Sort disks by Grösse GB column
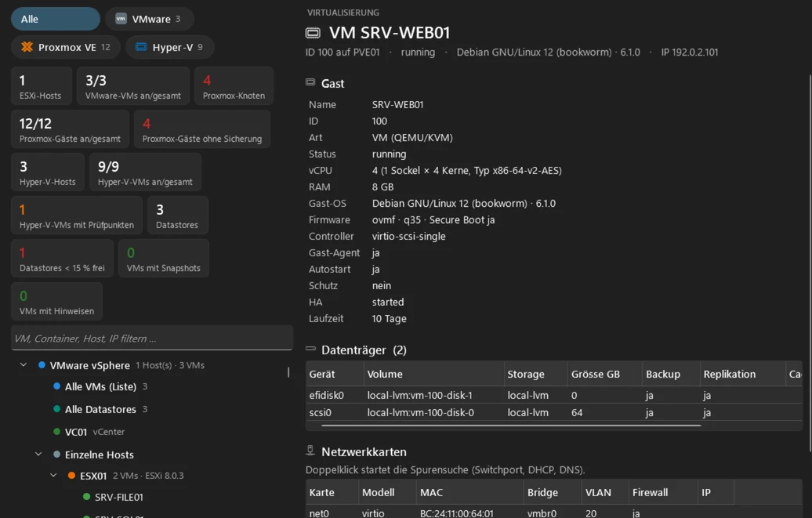 tap(605, 374)
